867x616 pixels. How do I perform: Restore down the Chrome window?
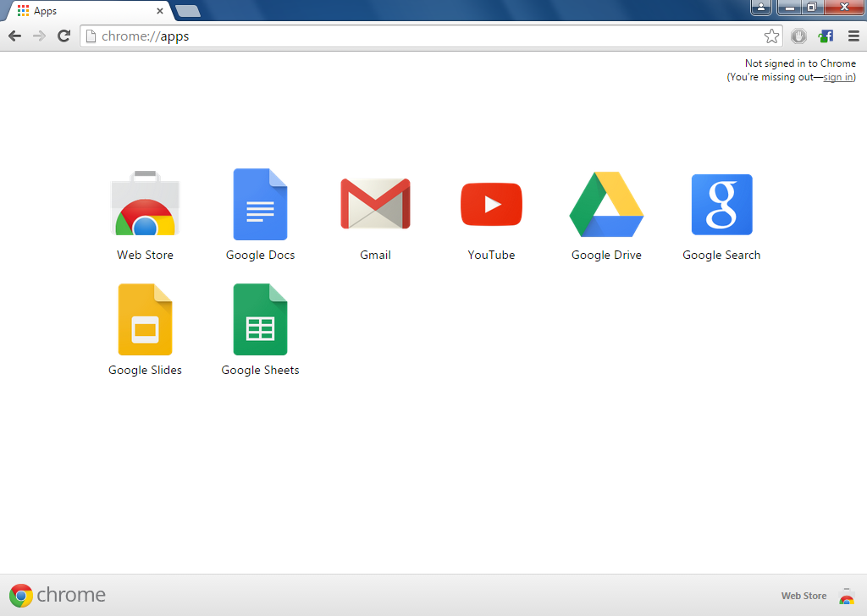tap(812, 7)
